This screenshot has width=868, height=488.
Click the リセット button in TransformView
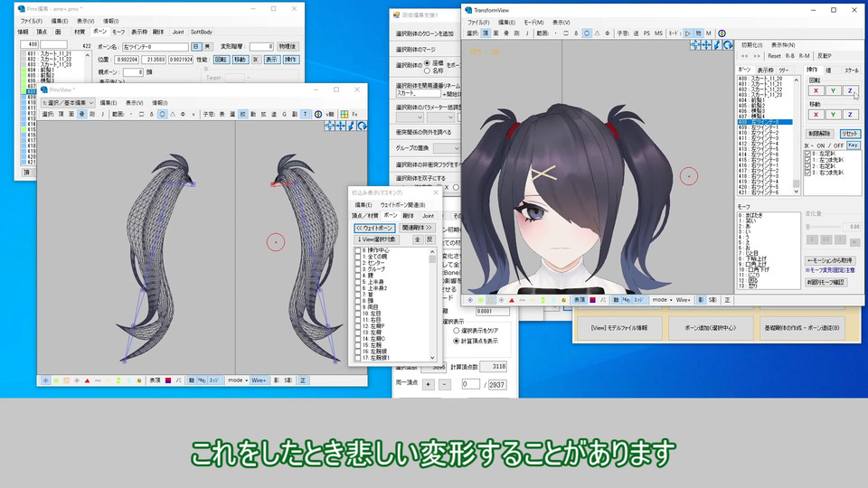849,134
